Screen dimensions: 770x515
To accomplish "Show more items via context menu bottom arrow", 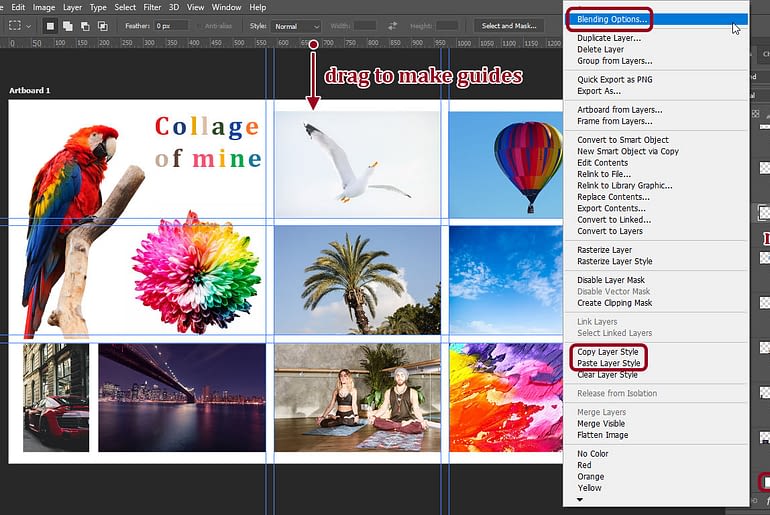I will [579, 500].
